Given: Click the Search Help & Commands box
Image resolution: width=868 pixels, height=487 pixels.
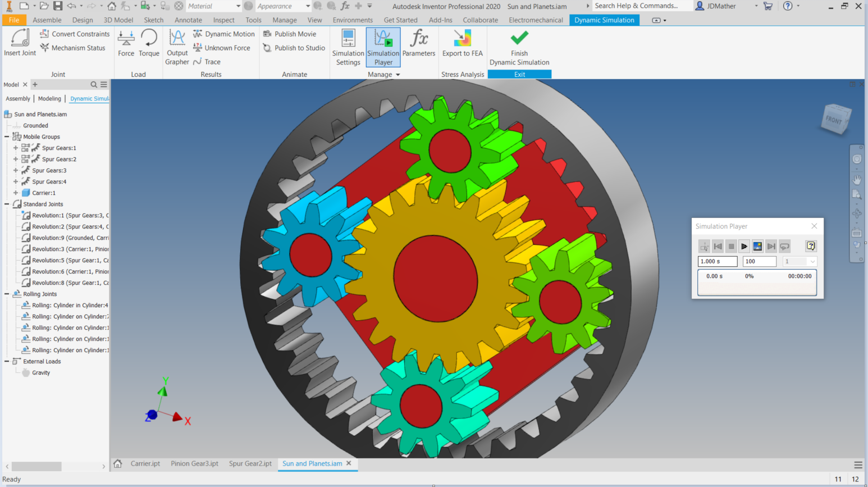Looking at the screenshot, I should click(641, 6).
